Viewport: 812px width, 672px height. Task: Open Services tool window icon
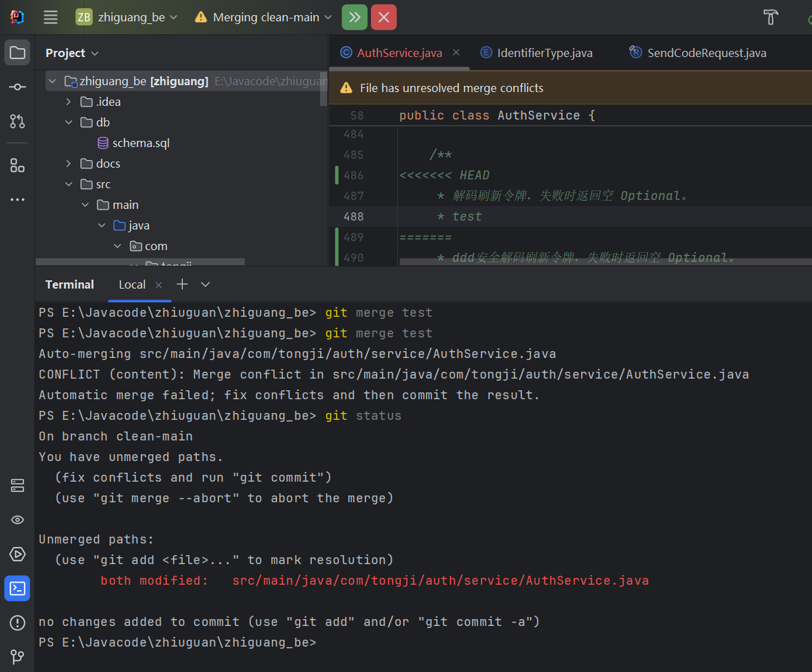pyautogui.click(x=17, y=486)
